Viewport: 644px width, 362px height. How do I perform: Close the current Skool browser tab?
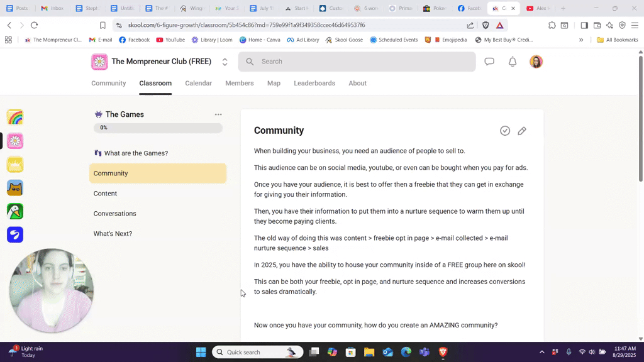(x=513, y=8)
